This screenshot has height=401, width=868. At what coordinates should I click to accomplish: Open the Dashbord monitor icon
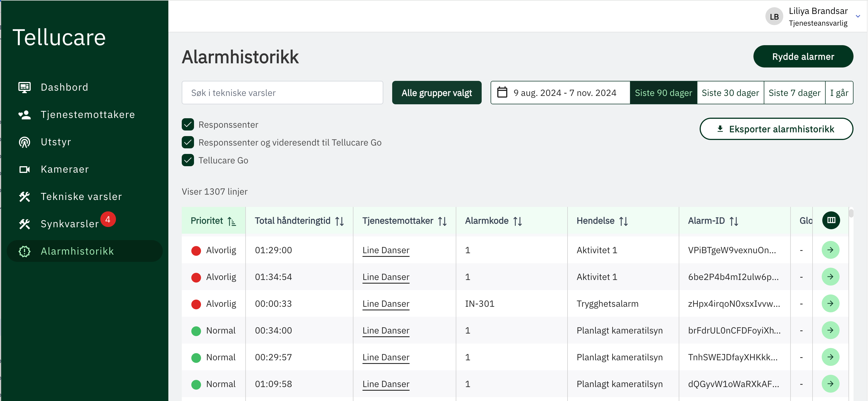click(x=24, y=87)
